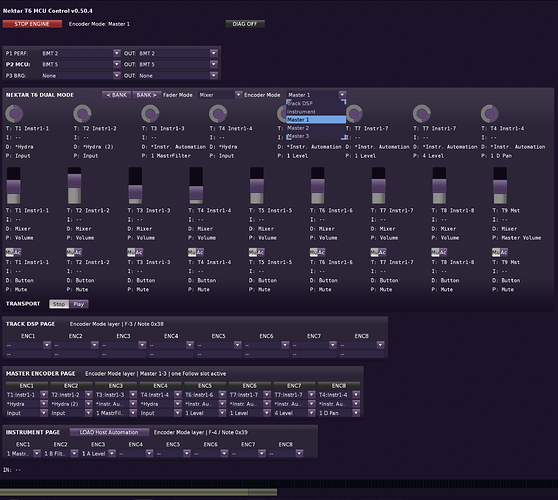Click the 'Encoder Mode: Master 1' status text

click(99, 24)
